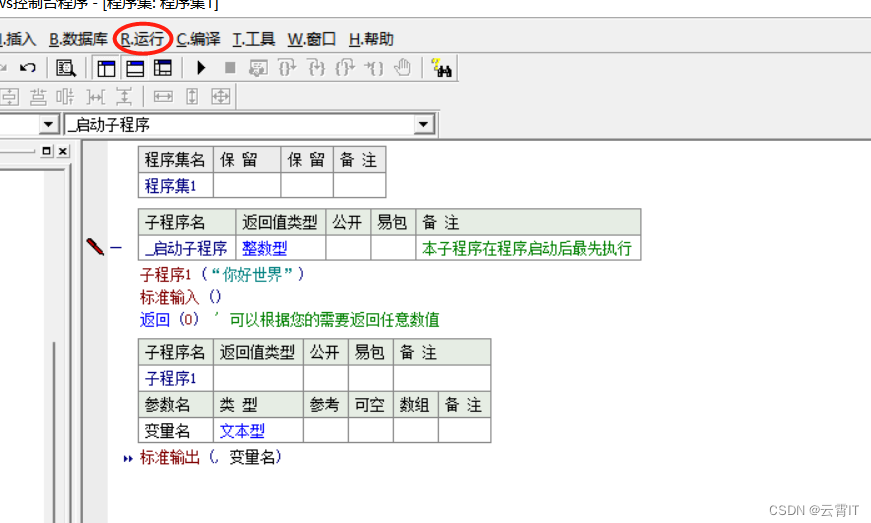Image resolution: width=871 pixels, height=523 pixels.
Task: Click the 本子程序在程序启动后最先执行 remark
Action: 528,248
